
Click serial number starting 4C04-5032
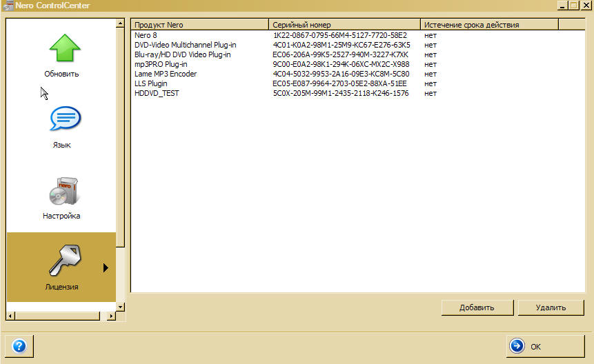pyautogui.click(x=341, y=74)
